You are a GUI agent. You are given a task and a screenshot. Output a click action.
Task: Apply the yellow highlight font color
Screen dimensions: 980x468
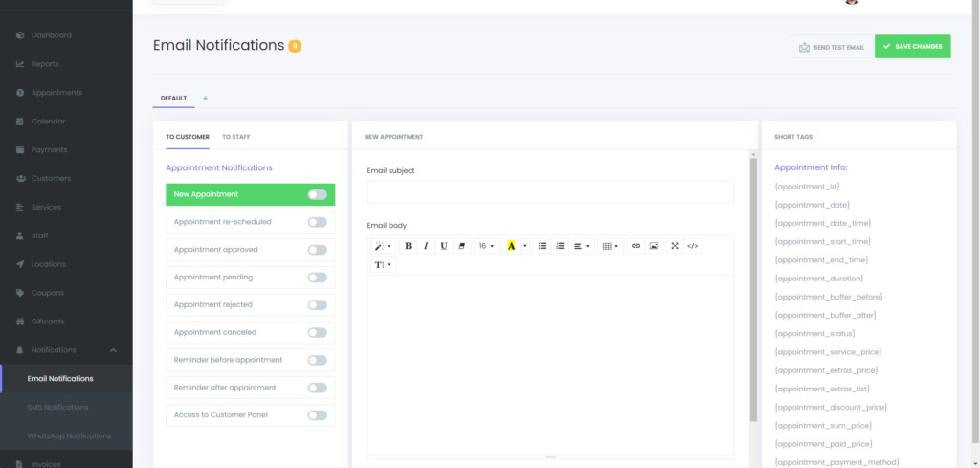point(511,246)
